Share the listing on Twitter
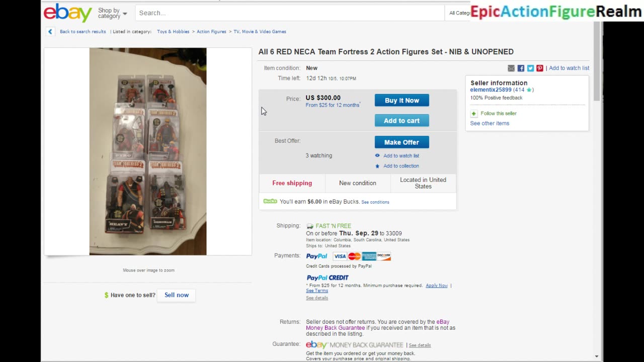The image size is (644, 362). pyautogui.click(x=530, y=68)
